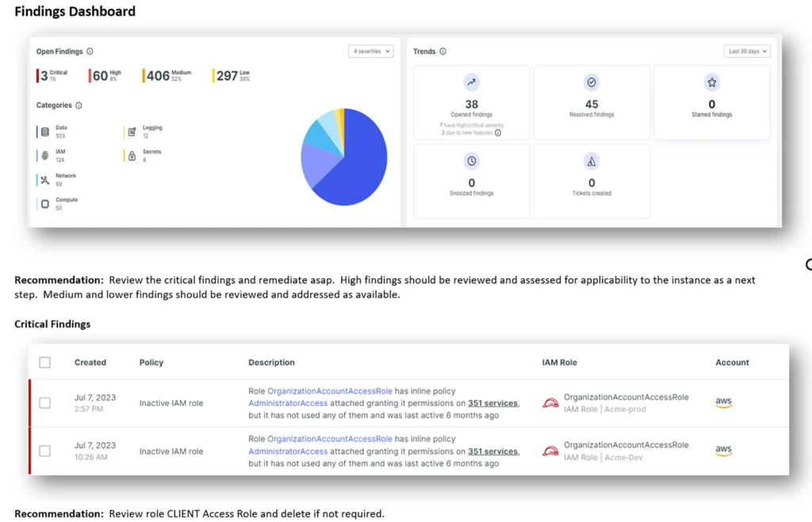Select the IAM fingerprint category icon
812x522 pixels.
click(45, 155)
